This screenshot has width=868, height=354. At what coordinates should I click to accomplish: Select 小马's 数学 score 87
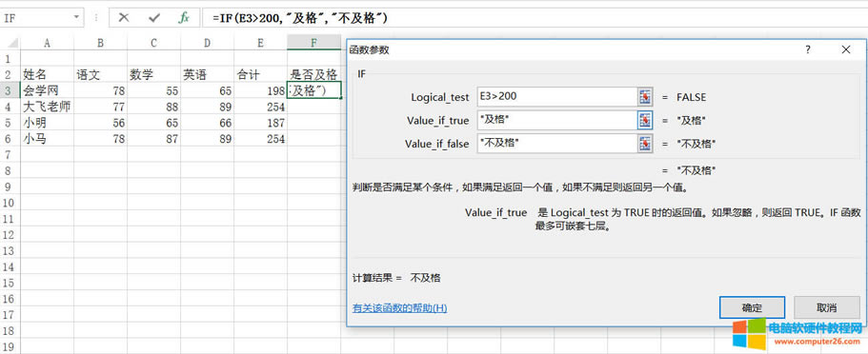(154, 139)
